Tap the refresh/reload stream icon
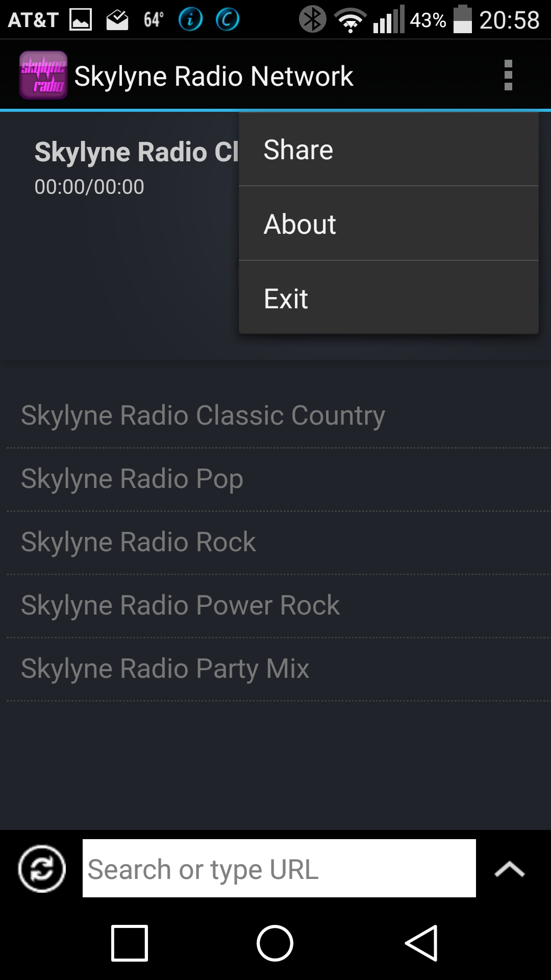This screenshot has height=980, width=551. (x=41, y=868)
